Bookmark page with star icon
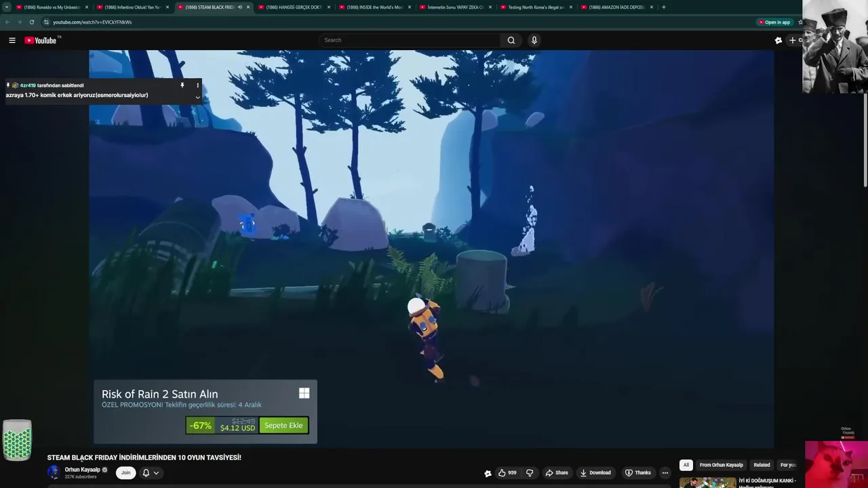Image resolution: width=868 pixels, height=488 pixels. point(800,22)
